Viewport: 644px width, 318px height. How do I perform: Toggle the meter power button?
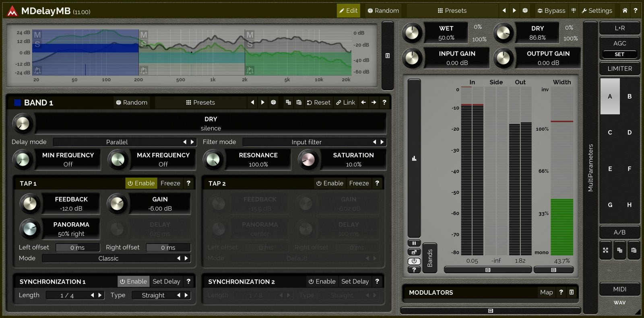[414, 261]
